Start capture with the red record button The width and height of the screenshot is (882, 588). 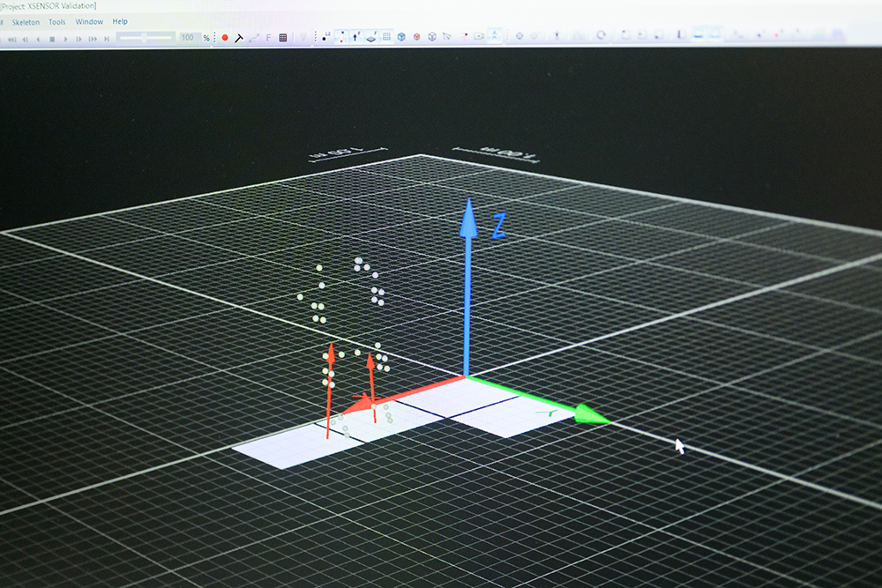225,38
